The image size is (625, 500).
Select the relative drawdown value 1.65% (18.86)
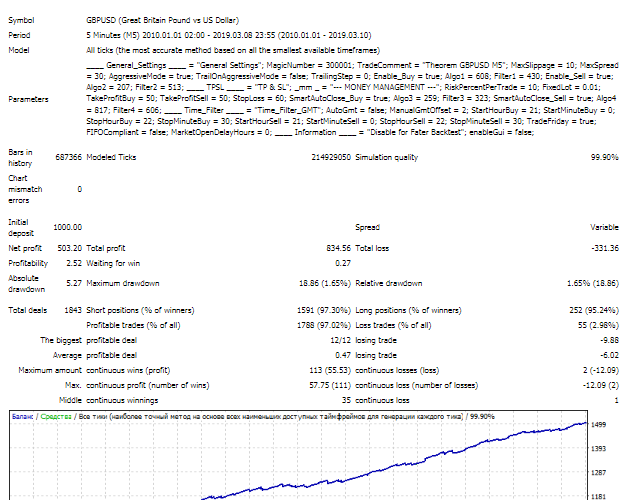pyautogui.click(x=593, y=283)
